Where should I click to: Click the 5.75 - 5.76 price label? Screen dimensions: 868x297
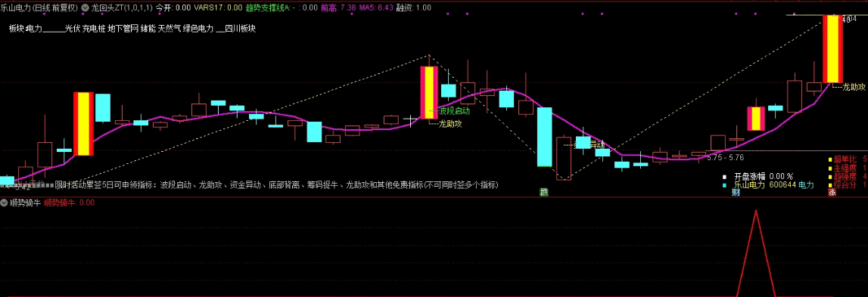(726, 158)
